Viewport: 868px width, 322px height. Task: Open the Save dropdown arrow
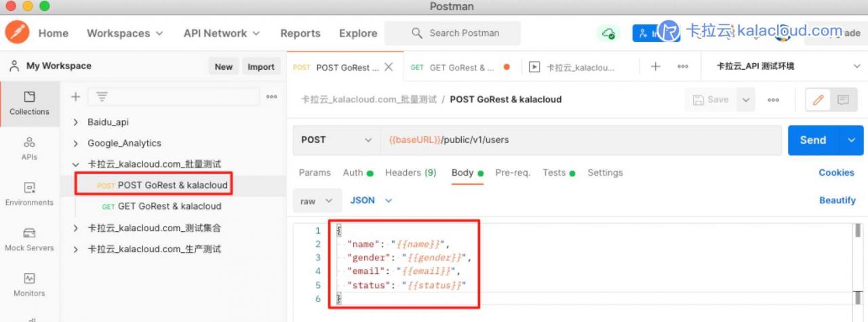click(x=746, y=100)
